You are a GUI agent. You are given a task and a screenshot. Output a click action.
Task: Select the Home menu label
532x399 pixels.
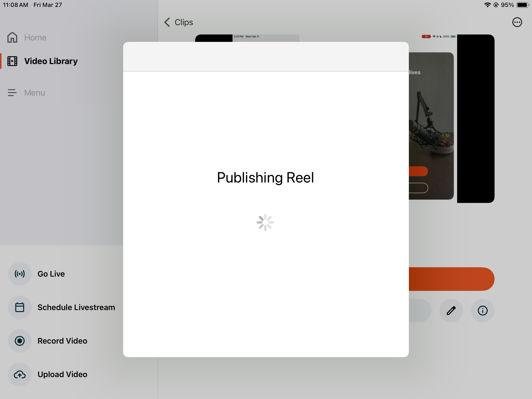coord(35,37)
